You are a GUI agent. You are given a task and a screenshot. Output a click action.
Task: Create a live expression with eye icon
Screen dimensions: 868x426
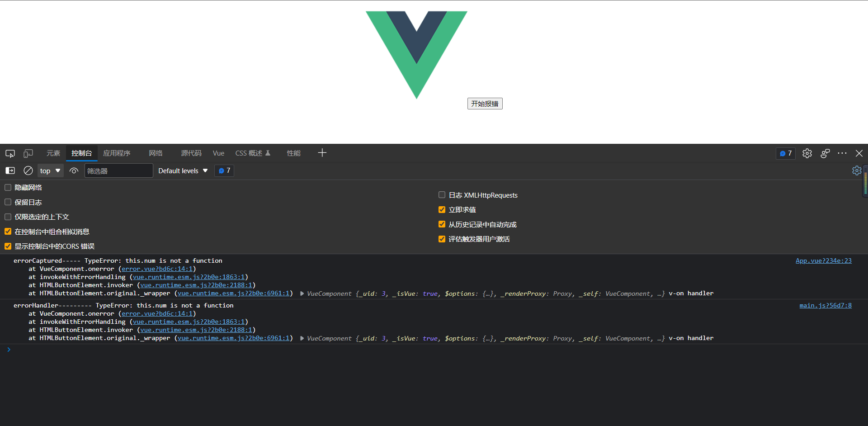coord(73,170)
